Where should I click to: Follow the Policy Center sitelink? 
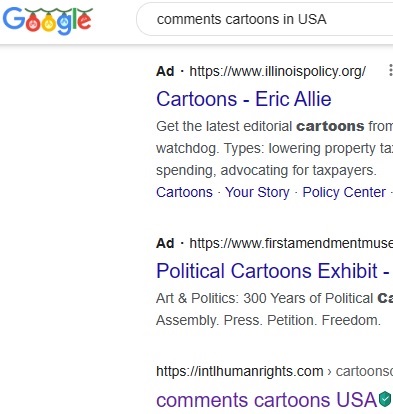(344, 192)
